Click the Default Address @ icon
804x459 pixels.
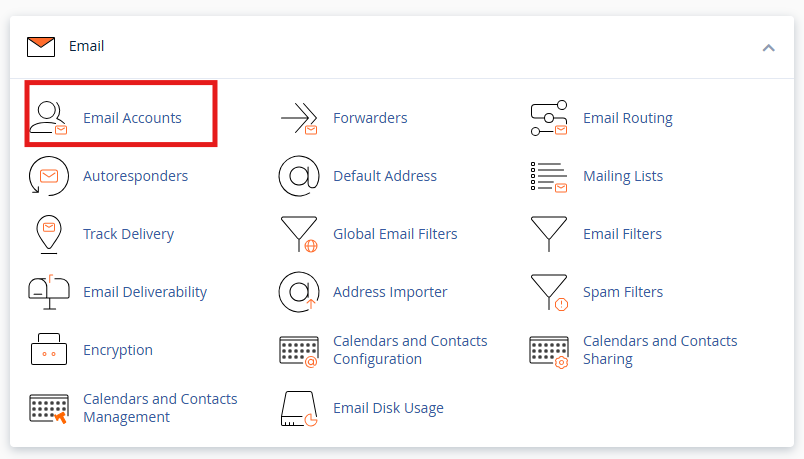(298, 176)
